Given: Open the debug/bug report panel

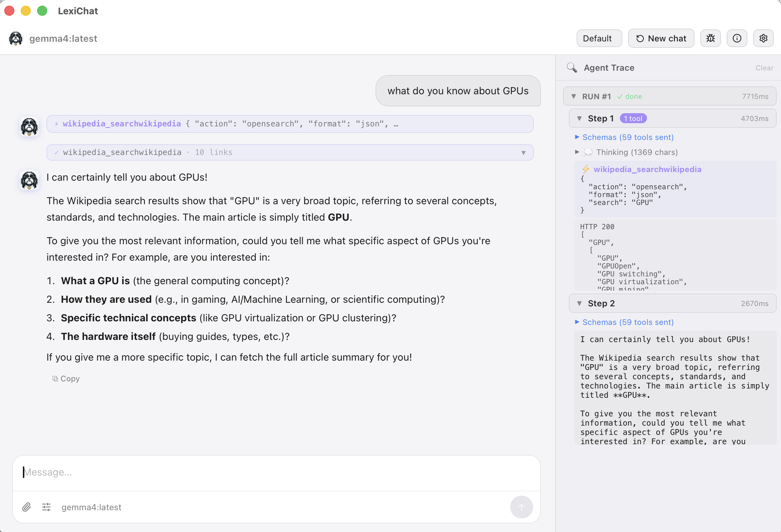Looking at the screenshot, I should point(710,38).
